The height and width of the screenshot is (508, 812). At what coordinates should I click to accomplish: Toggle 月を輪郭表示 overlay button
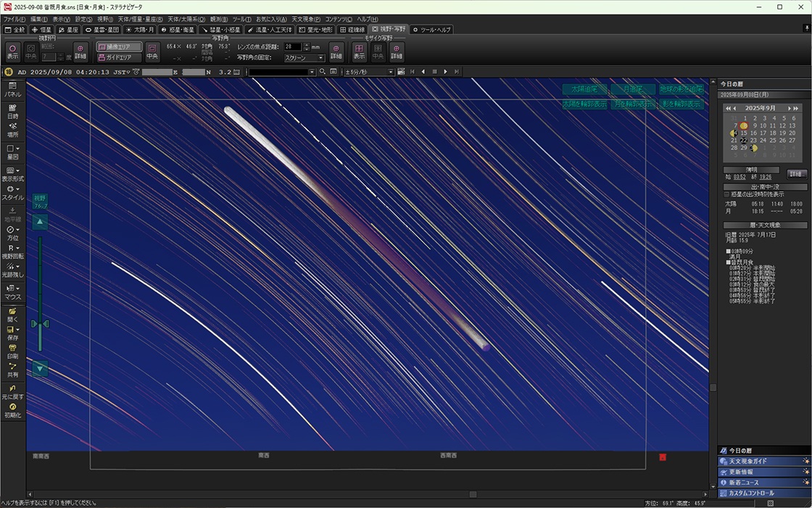coord(632,104)
